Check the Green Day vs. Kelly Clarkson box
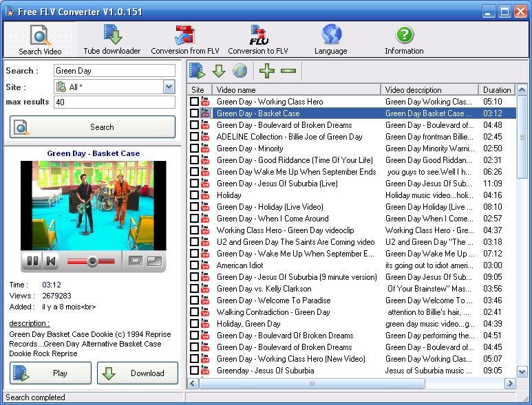 coord(194,289)
